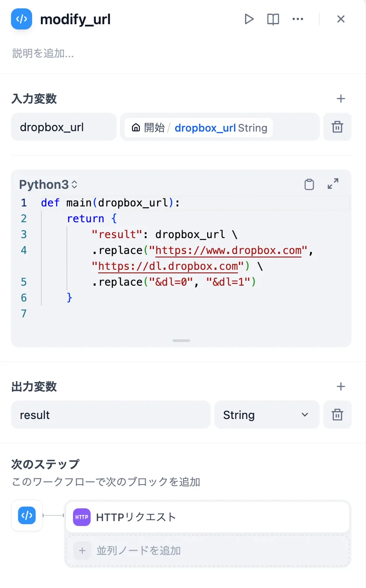Delete the result output variable
Viewport: 366px width, 588px height.
337,414
